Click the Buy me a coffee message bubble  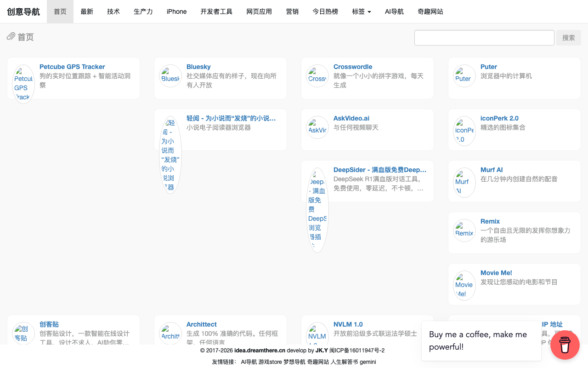click(x=481, y=341)
